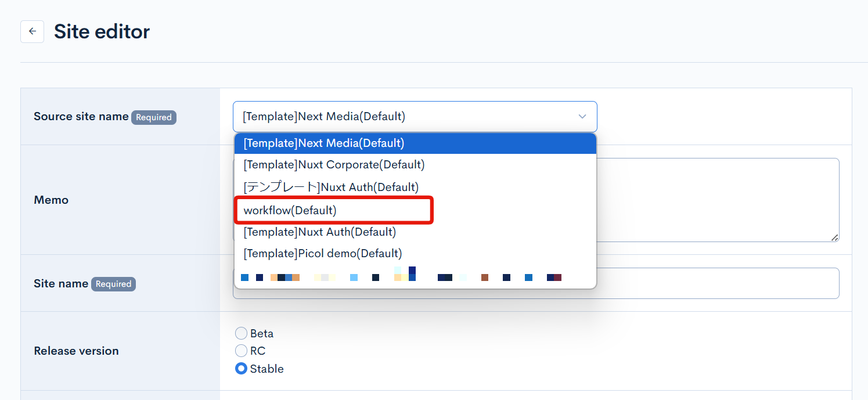Click the Release version label
868x400 pixels.
(x=76, y=351)
